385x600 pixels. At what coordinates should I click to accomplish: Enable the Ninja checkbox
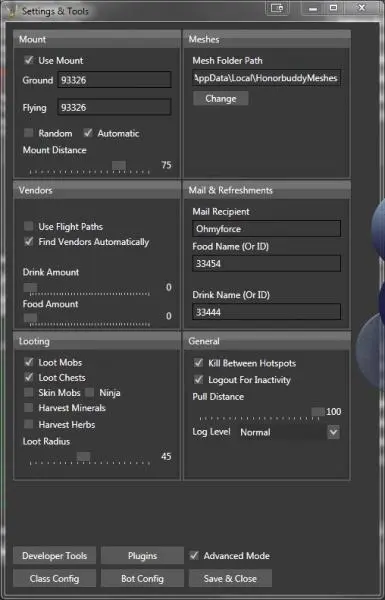coord(90,392)
